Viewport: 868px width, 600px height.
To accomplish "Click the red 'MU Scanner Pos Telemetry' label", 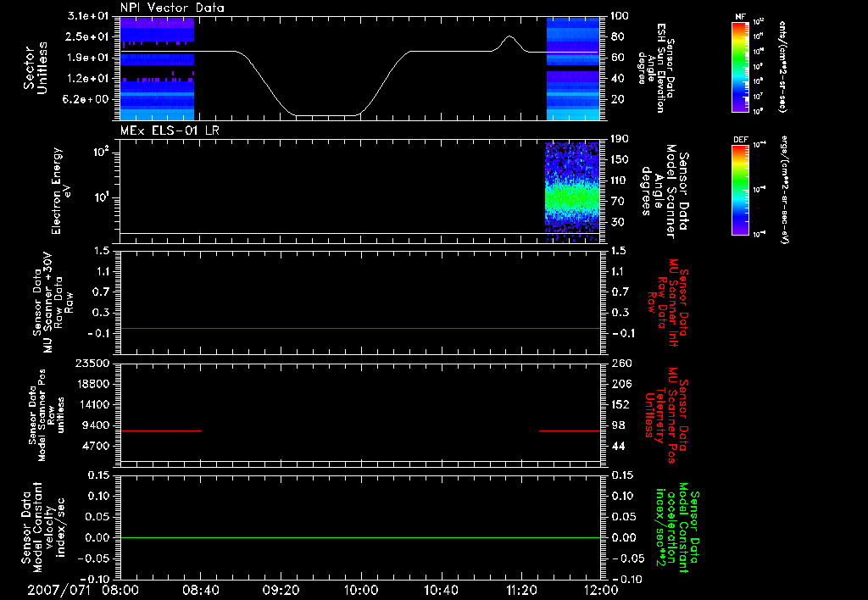I will pyautogui.click(x=666, y=415).
